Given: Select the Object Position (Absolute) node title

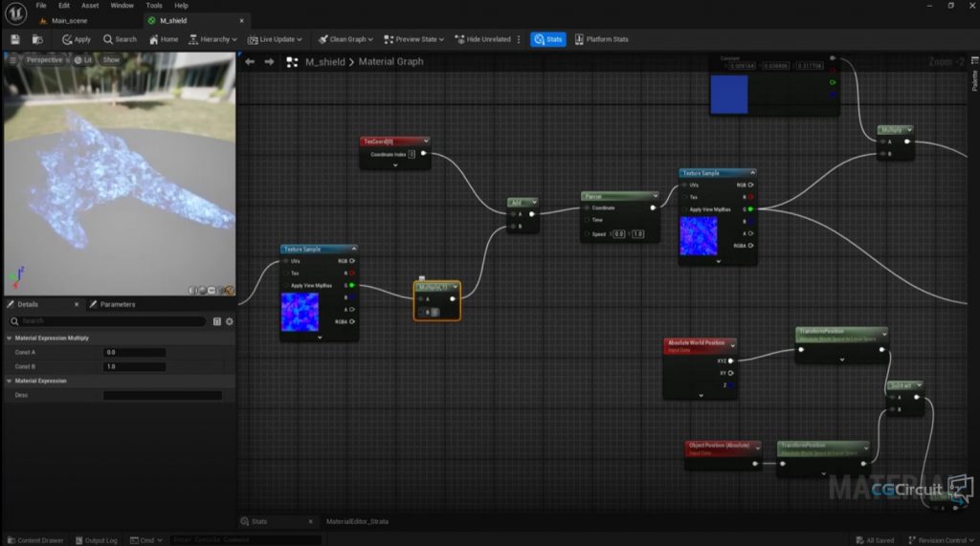Looking at the screenshot, I should 719,446.
